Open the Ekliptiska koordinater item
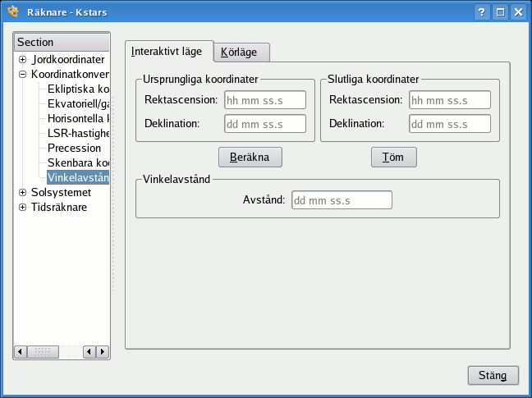The width and height of the screenshot is (532, 398). click(78, 89)
